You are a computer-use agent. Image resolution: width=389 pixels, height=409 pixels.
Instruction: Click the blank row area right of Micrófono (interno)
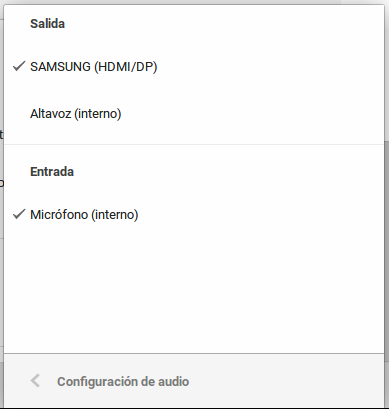tap(261, 214)
